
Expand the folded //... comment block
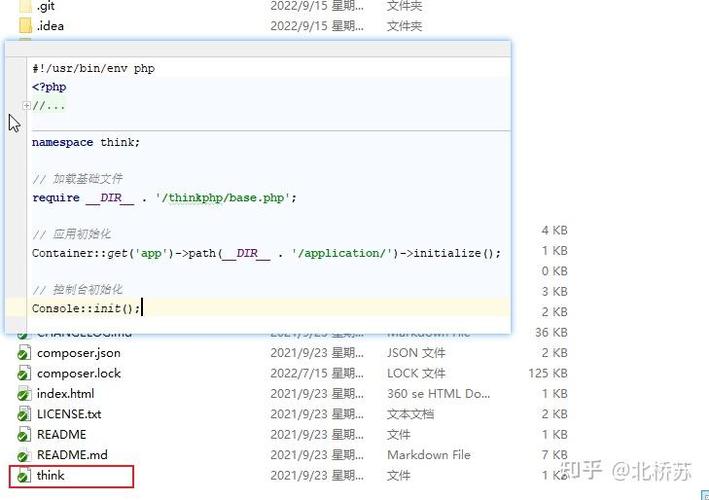26,105
